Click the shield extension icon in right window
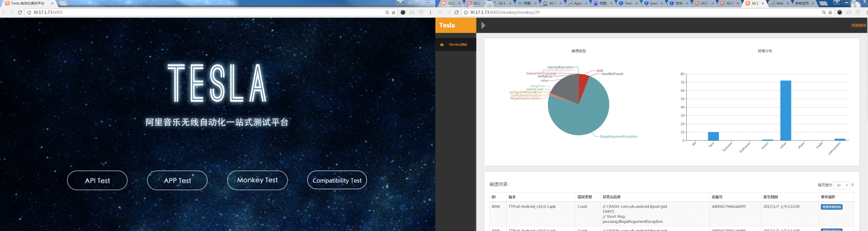 click(858, 12)
